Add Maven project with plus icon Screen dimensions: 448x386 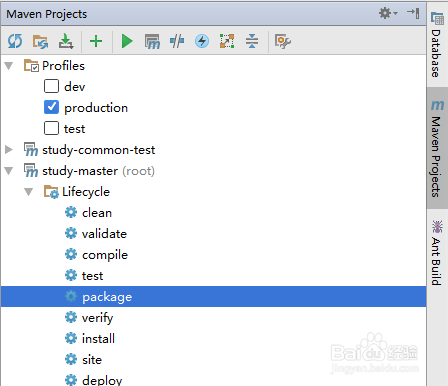pyautogui.click(x=96, y=41)
